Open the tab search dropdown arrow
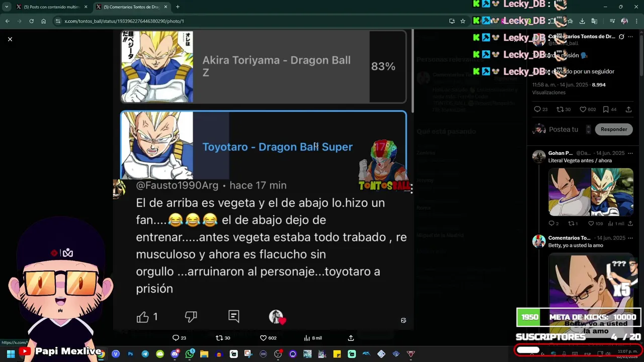Image resolution: width=644 pixels, height=362 pixels. pos(6,7)
